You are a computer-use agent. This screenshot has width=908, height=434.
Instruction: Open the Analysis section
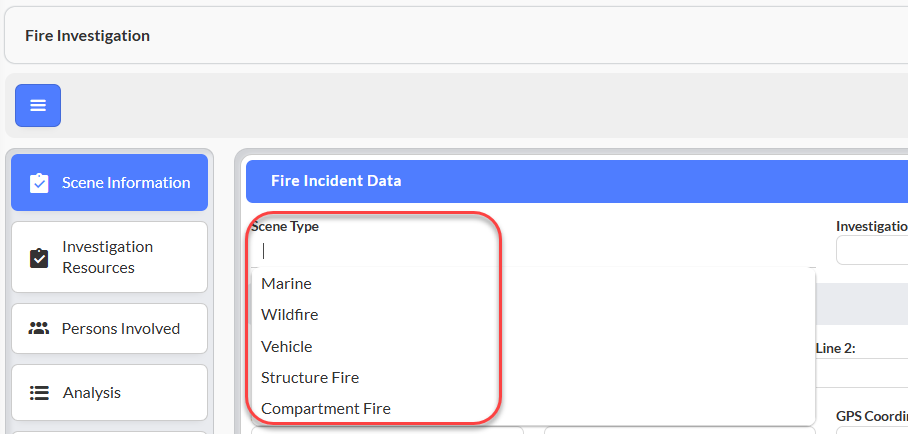coord(109,393)
